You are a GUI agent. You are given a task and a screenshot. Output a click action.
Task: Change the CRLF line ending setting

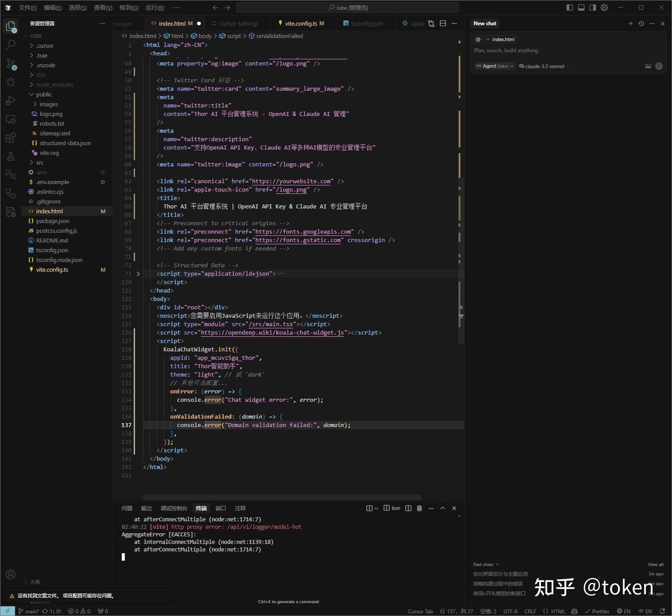pos(530,611)
